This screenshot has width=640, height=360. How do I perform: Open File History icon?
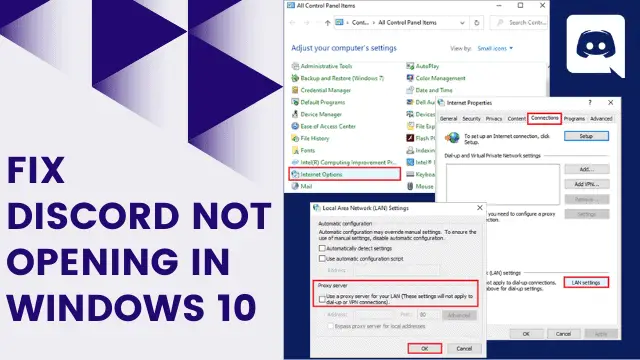coord(295,138)
